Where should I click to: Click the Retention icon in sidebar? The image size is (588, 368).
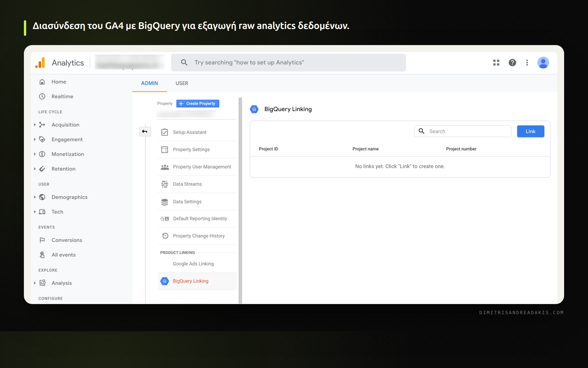point(42,169)
